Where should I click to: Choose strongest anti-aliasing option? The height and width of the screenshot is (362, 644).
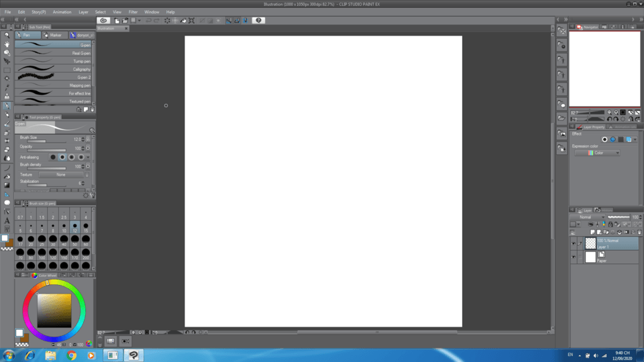point(81,157)
